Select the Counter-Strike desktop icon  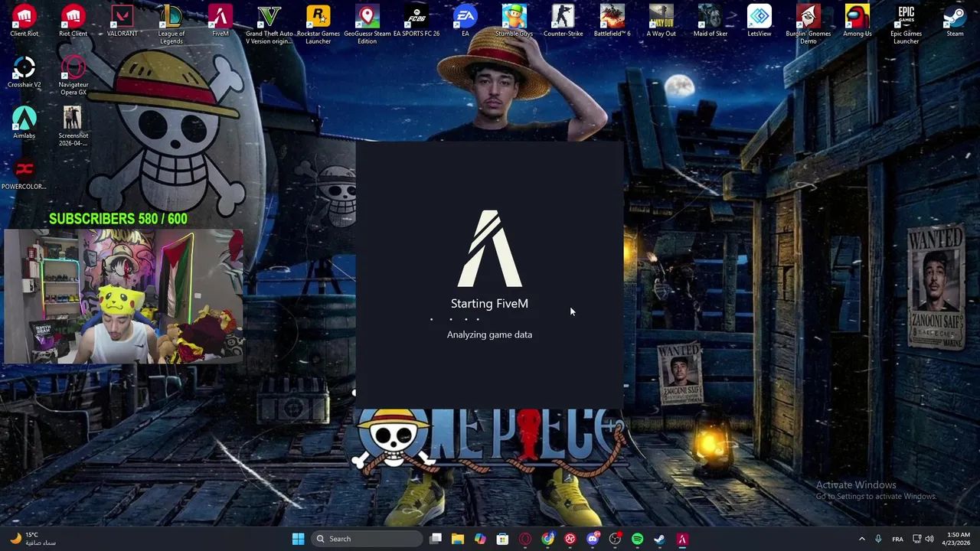tap(563, 21)
